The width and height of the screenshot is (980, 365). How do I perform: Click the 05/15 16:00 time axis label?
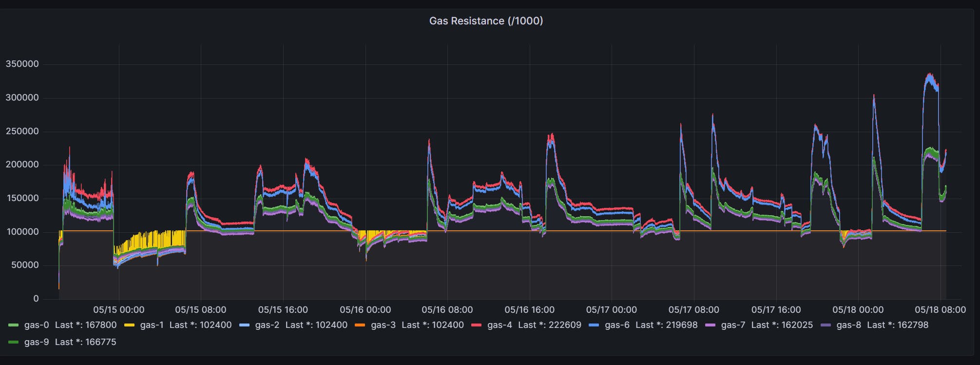pos(283,310)
